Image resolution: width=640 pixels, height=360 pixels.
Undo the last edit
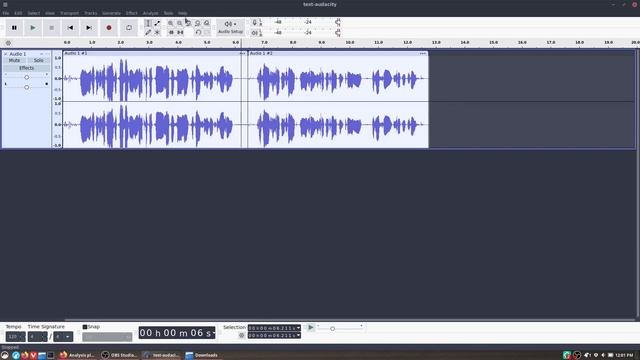(x=198, y=32)
